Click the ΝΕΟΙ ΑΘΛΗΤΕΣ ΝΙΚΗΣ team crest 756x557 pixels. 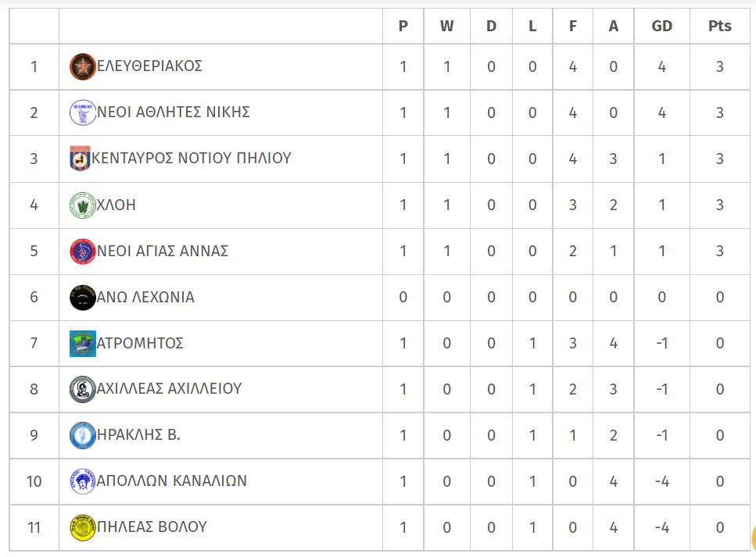click(82, 112)
